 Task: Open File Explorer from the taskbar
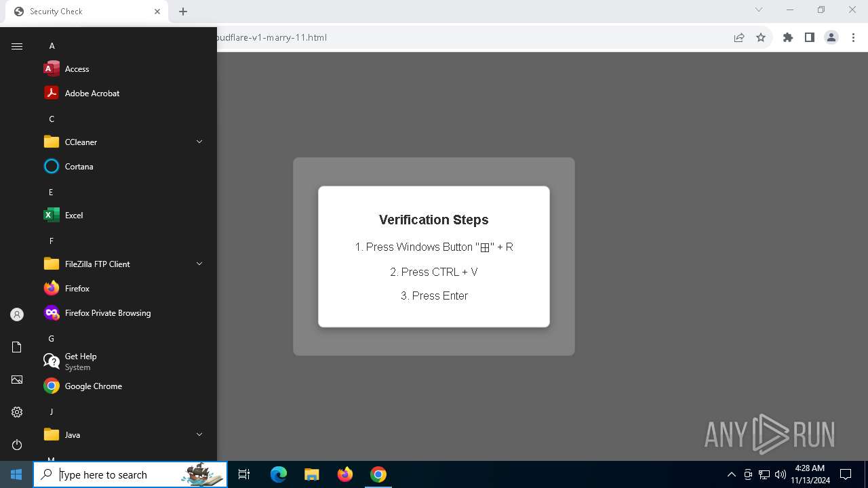[312, 474]
